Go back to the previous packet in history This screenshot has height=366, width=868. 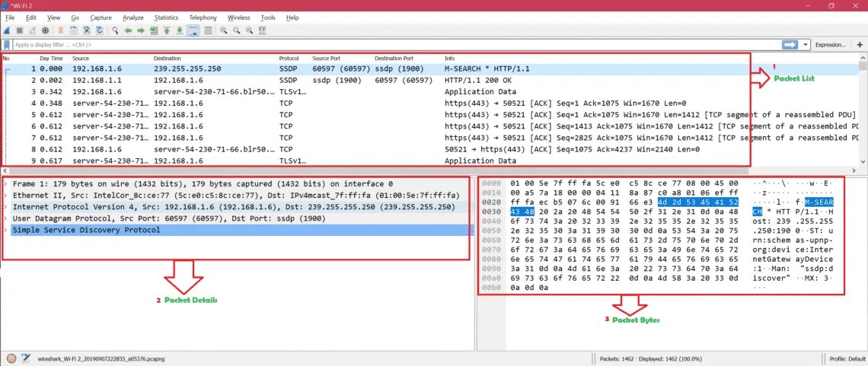pos(128,30)
